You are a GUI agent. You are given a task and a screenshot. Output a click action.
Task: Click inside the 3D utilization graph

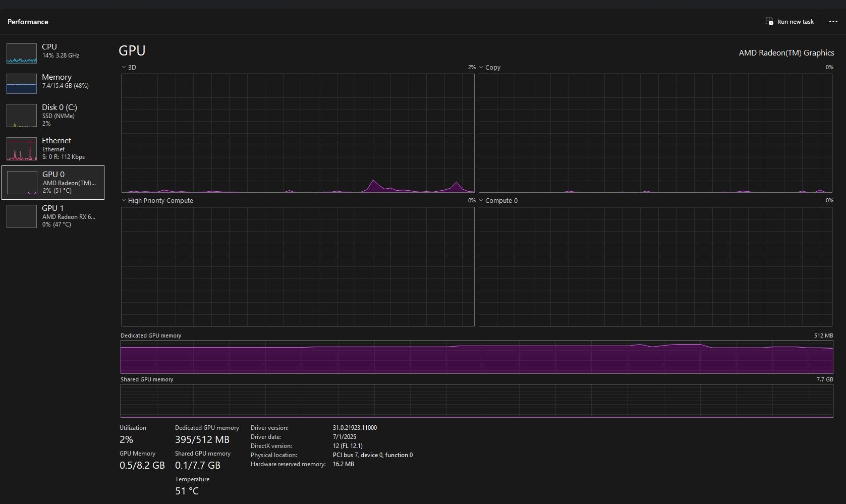pos(298,133)
